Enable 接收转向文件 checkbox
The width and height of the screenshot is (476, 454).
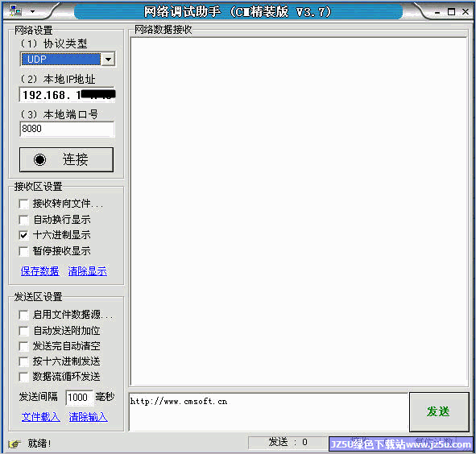click(23, 204)
